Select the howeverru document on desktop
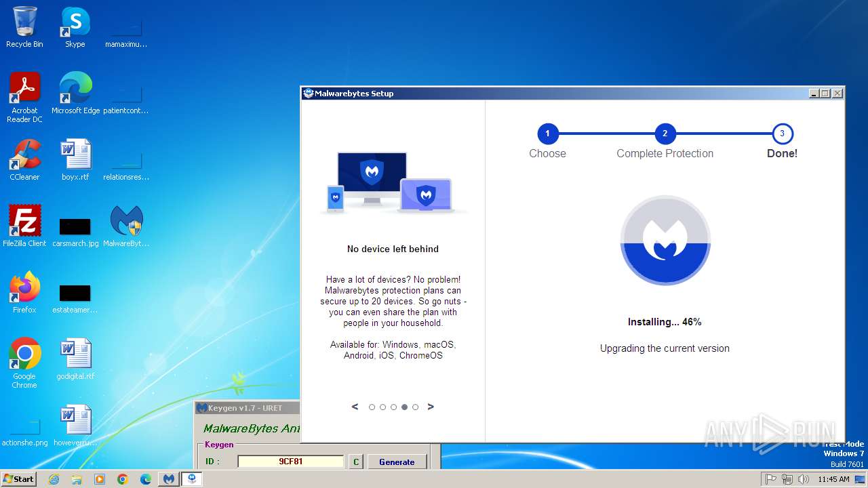 (x=75, y=426)
